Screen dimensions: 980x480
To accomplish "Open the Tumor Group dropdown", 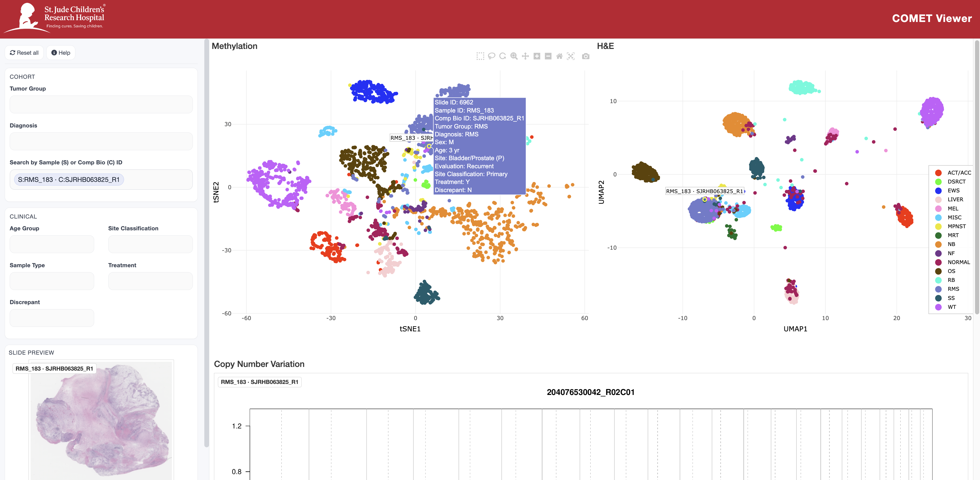I will [101, 104].
